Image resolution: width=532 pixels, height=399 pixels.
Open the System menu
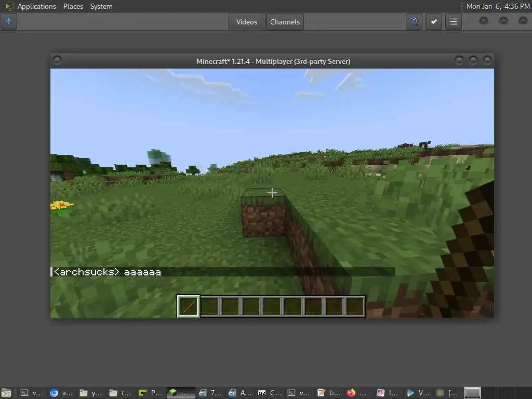pyautogui.click(x=101, y=6)
